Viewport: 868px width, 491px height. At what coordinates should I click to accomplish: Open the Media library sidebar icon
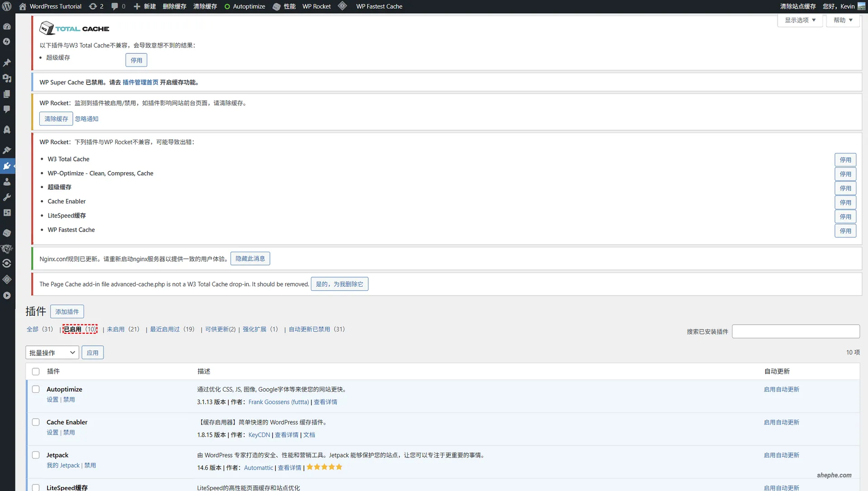pyautogui.click(x=7, y=78)
